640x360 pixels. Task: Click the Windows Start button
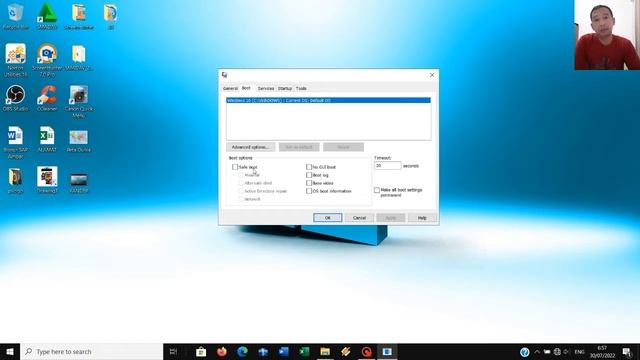[x=10, y=351]
